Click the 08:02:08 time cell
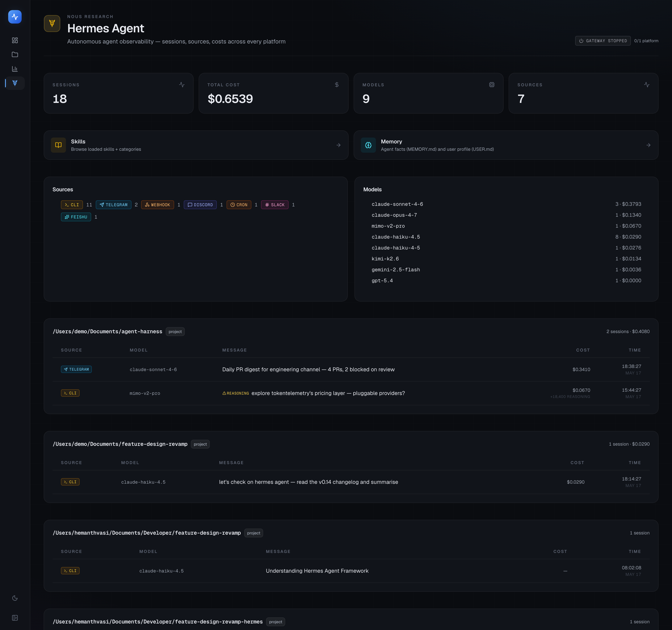 631,568
